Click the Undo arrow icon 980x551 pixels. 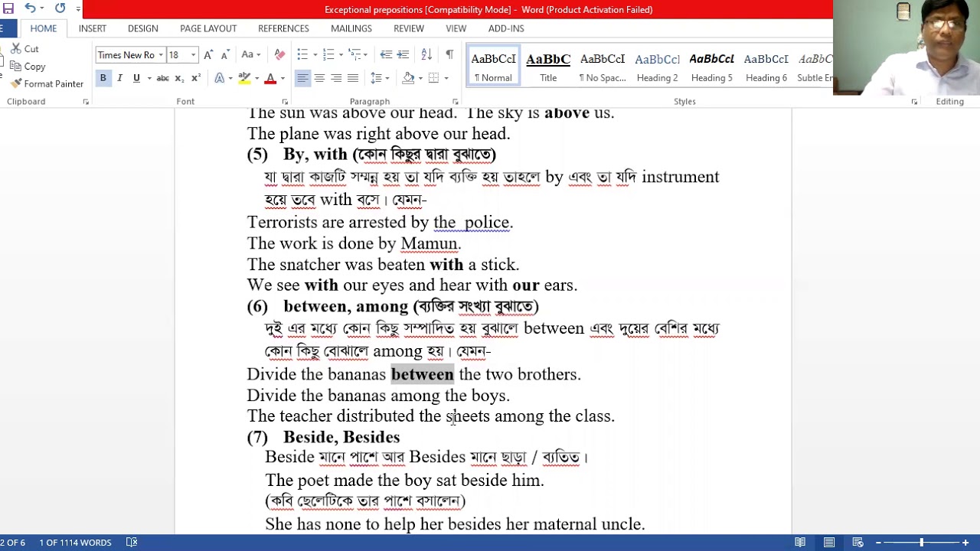30,9
